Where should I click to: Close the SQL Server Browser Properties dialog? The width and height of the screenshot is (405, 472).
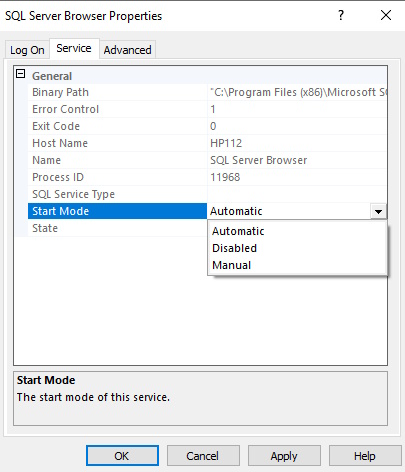click(386, 15)
